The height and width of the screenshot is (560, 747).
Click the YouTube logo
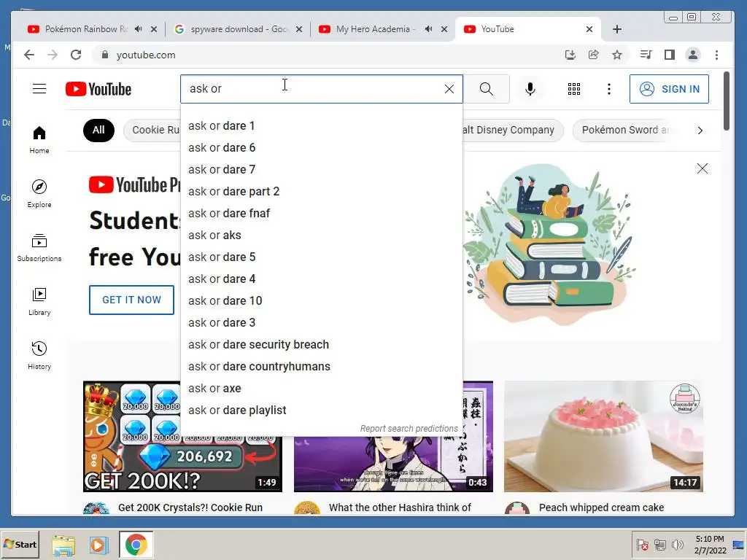98,89
